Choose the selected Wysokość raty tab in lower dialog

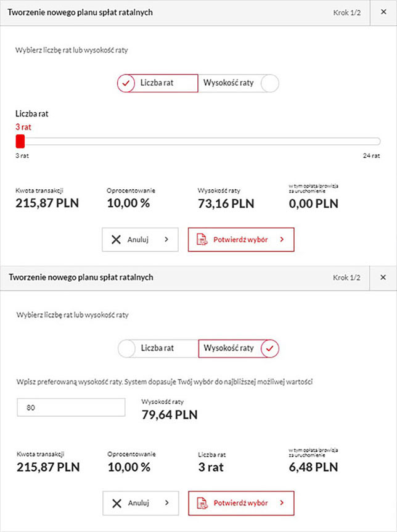tap(239, 348)
